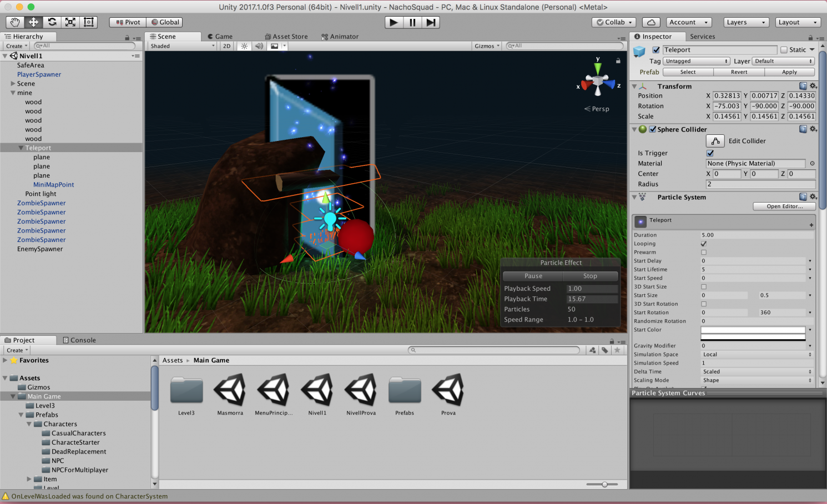
Task: Select the Move tool
Action: [x=33, y=22]
